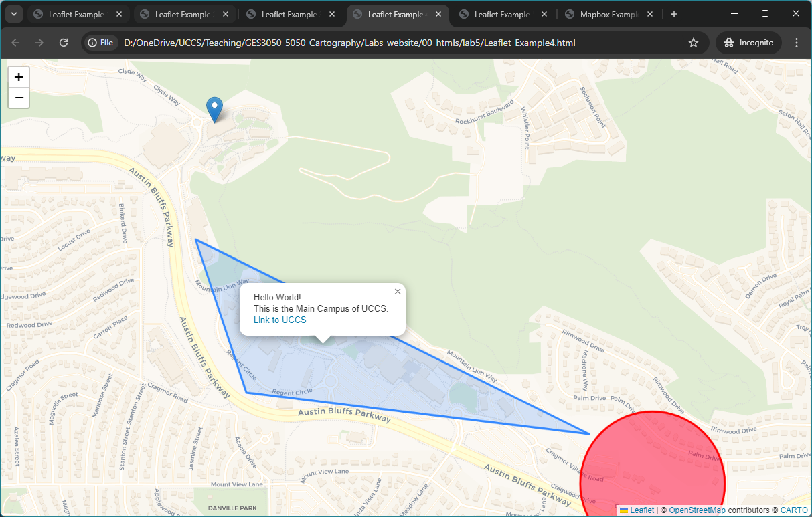Screen dimensions: 812x517
Task: View site information File chip
Action: [100, 43]
